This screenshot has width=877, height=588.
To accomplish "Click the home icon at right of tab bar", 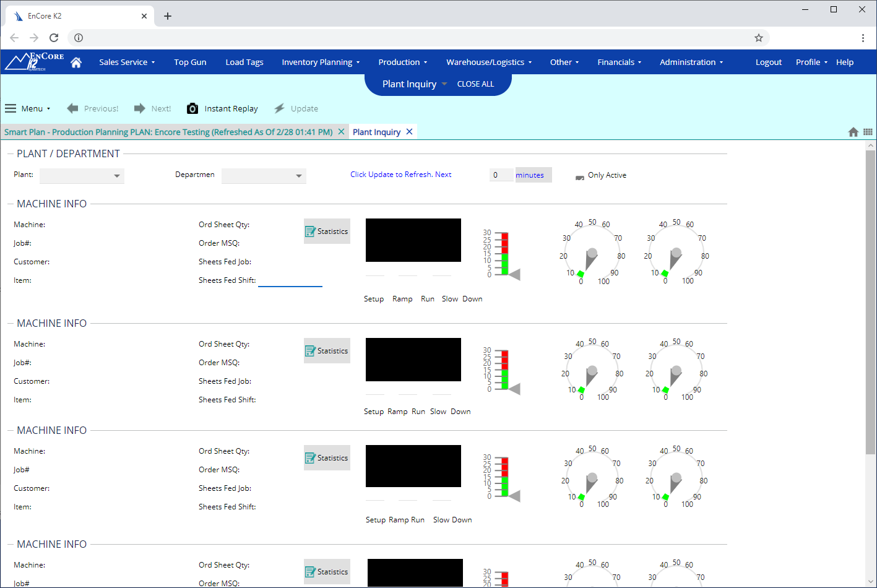I will coord(853,132).
